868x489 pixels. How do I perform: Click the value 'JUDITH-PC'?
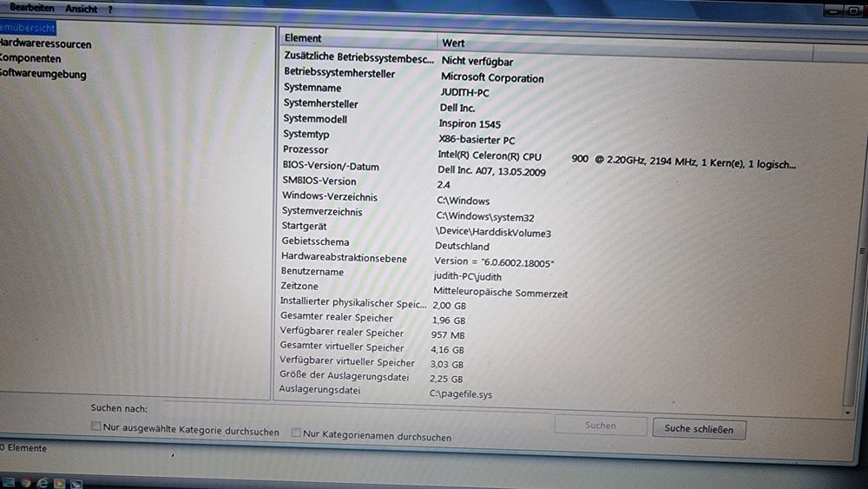[464, 92]
